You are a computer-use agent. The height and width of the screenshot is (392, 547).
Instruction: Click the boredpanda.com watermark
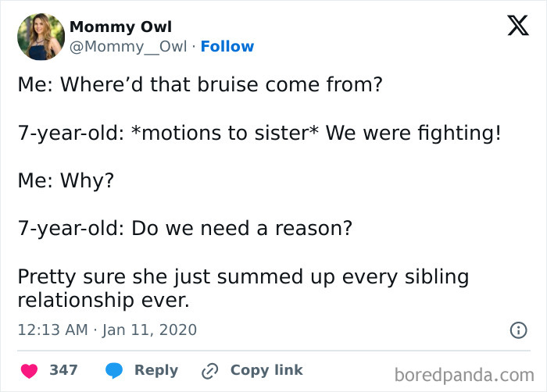click(x=464, y=376)
